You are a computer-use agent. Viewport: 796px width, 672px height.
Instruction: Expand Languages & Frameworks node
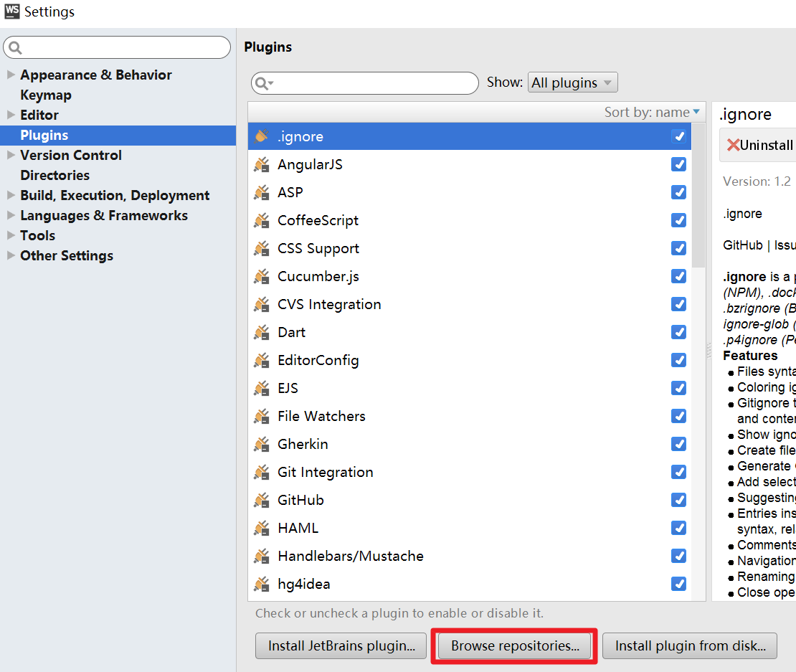pyautogui.click(x=11, y=215)
